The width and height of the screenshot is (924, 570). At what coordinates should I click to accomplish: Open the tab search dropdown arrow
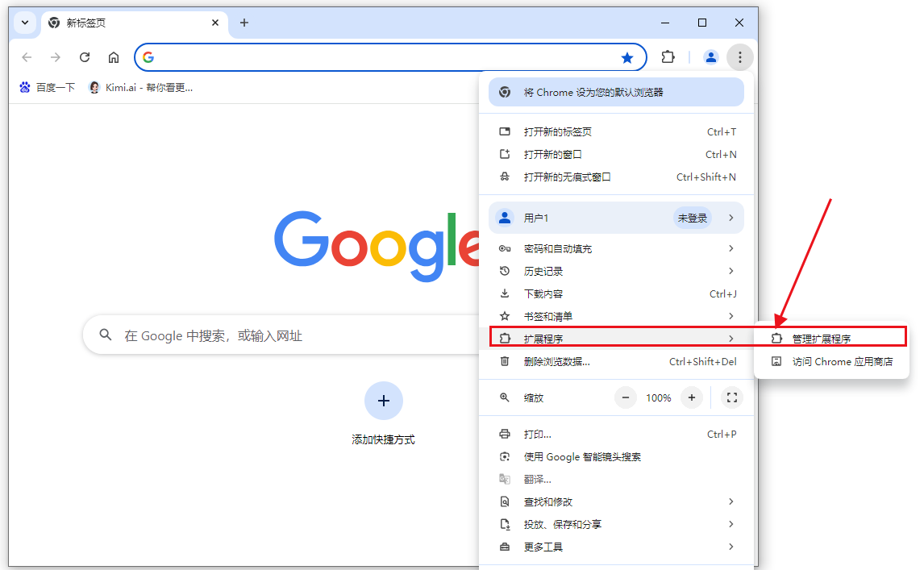pyautogui.click(x=25, y=23)
